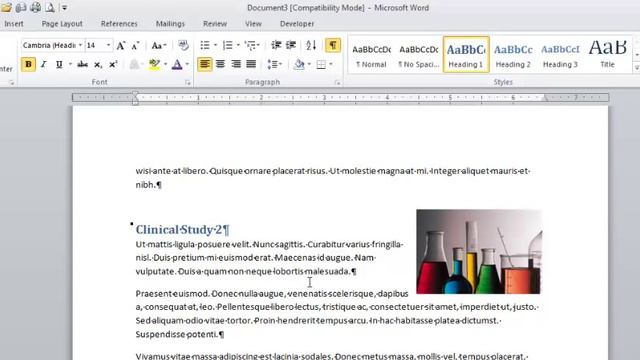Click the second Quick Access toolbar icon
640x360 pixels.
(x=21, y=7)
